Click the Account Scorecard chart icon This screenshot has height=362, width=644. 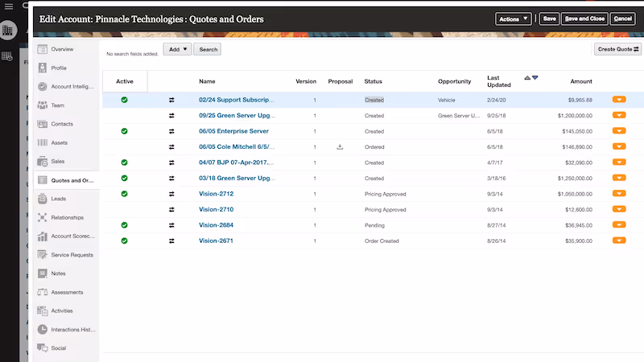click(x=43, y=237)
